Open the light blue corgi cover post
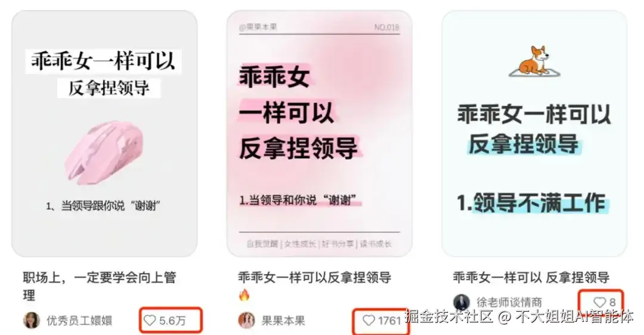The image size is (644, 335). (x=534, y=134)
